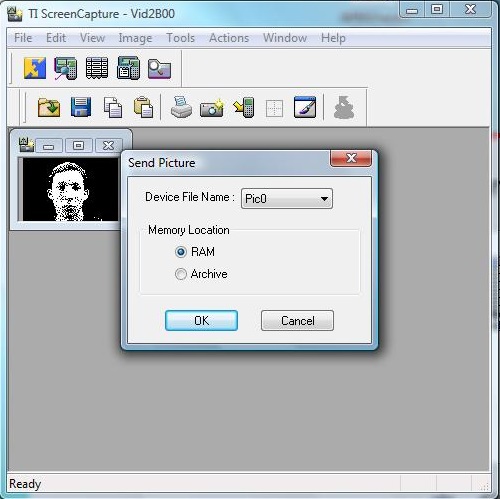The height and width of the screenshot is (499, 500).
Task: Confirm Send Picture with OK button
Action: tap(201, 321)
